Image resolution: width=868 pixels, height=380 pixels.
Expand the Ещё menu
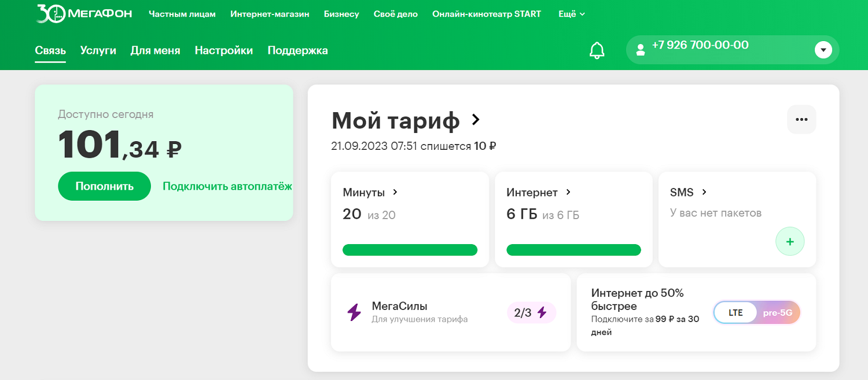[x=572, y=14]
